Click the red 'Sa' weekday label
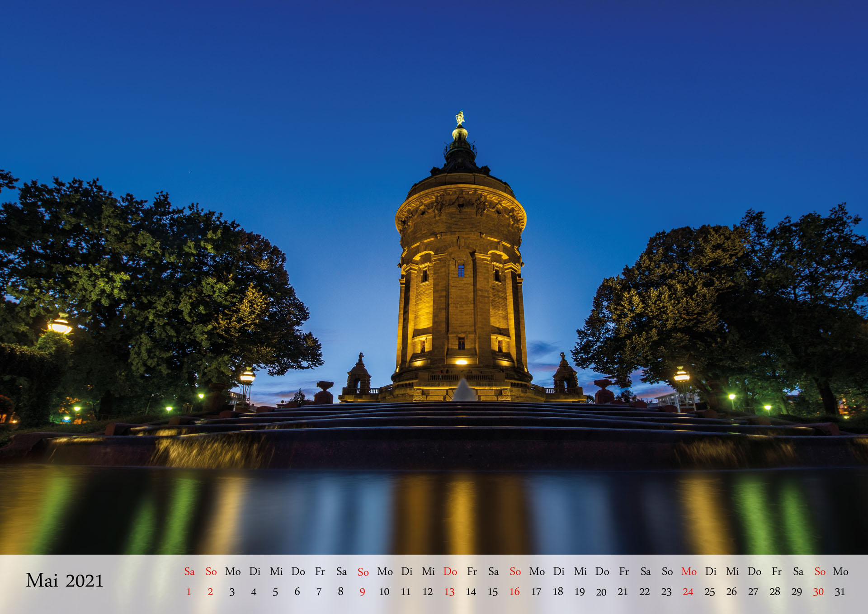Screen dimensions: 868x614 [x=189, y=571]
